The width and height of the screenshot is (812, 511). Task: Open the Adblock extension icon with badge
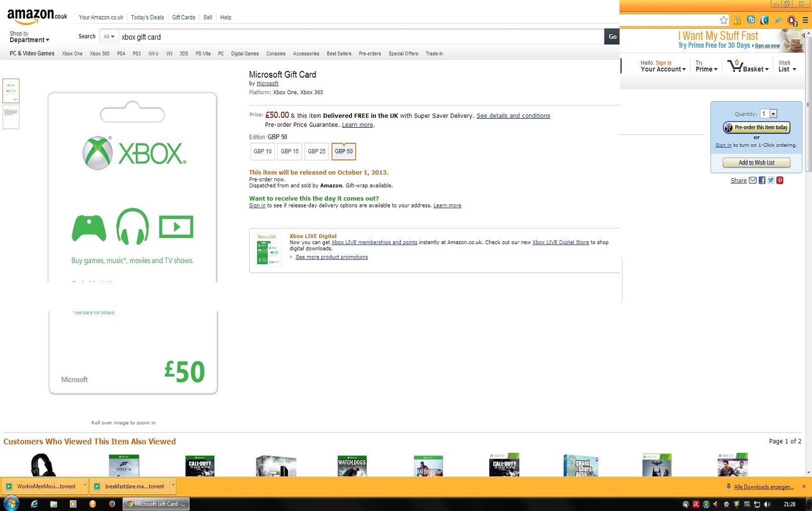791,21
